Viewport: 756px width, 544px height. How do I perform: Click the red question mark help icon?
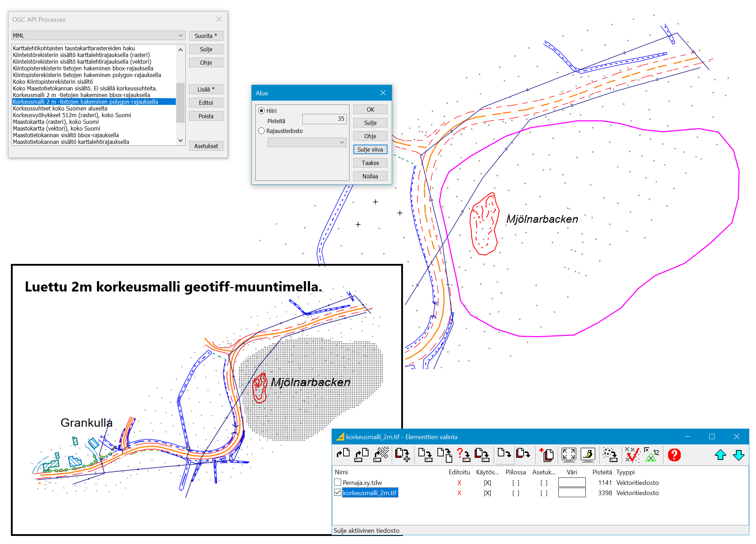tap(674, 455)
